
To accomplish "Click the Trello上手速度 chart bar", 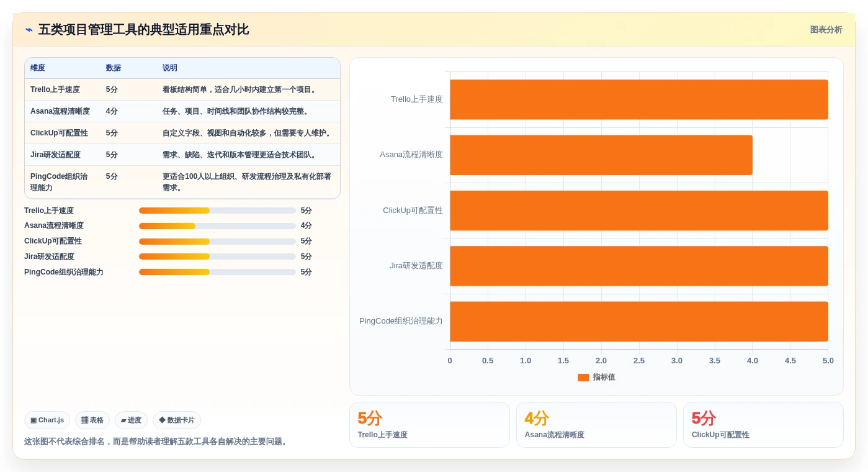I will coord(639,99).
